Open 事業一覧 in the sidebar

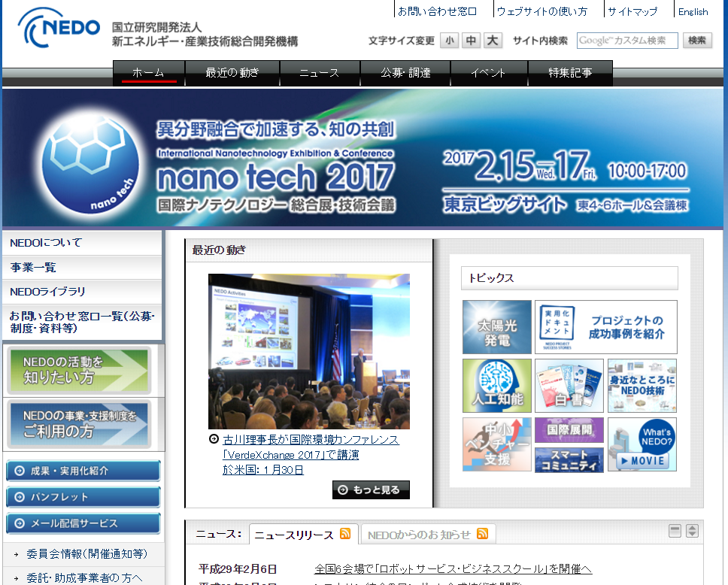pyautogui.click(x=82, y=268)
